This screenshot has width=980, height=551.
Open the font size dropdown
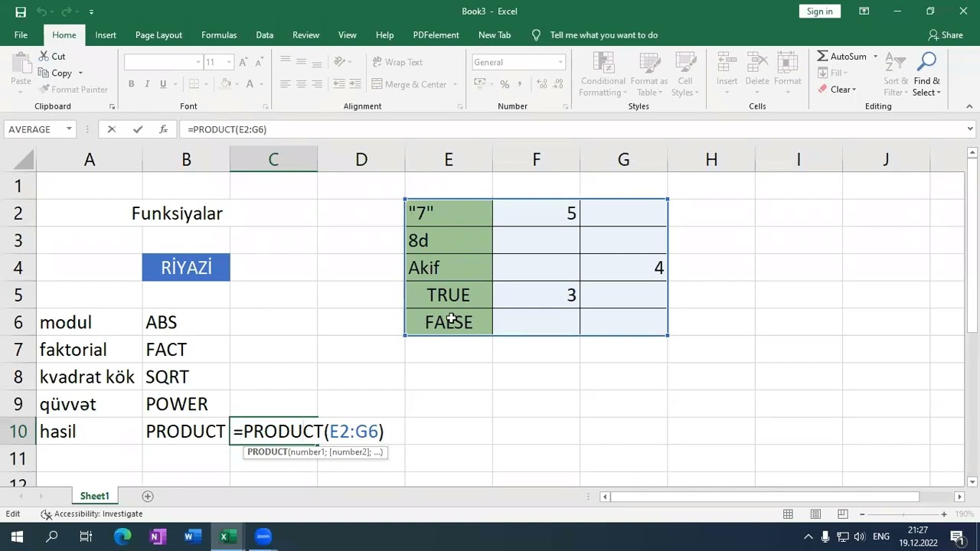click(x=228, y=63)
